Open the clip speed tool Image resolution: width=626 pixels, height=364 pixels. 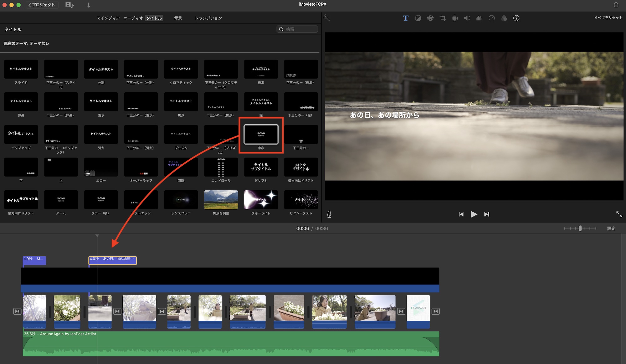[492, 18]
